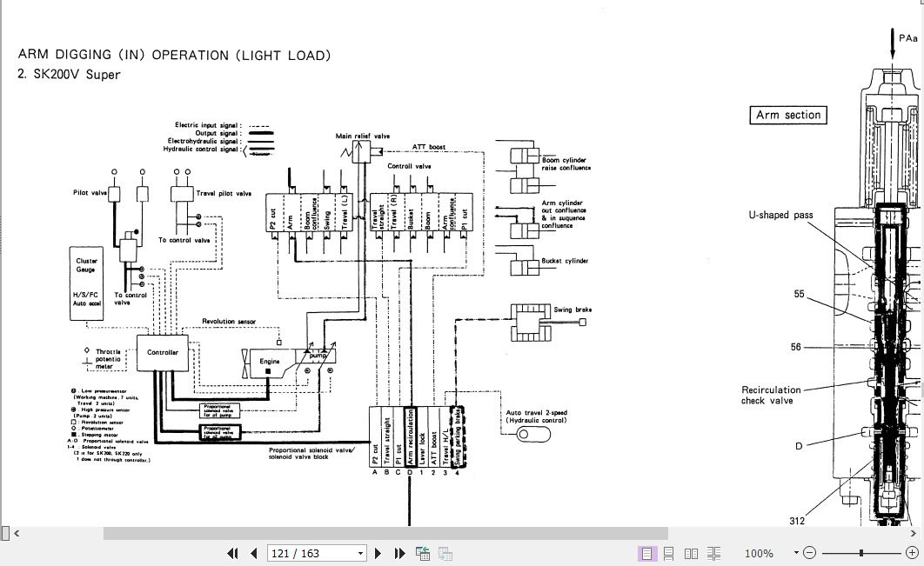Click the left side panel expand handle
The width and height of the screenshot is (924, 566).
pos(5,533)
